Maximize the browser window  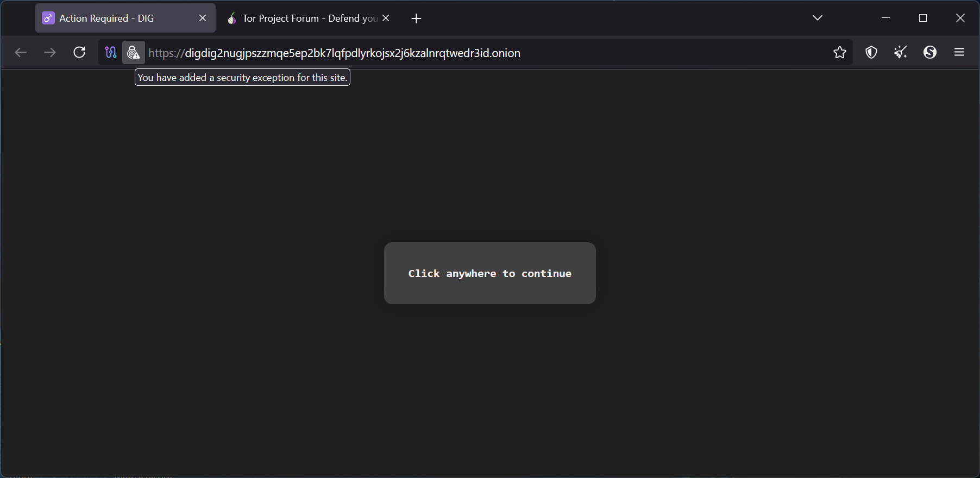[923, 18]
